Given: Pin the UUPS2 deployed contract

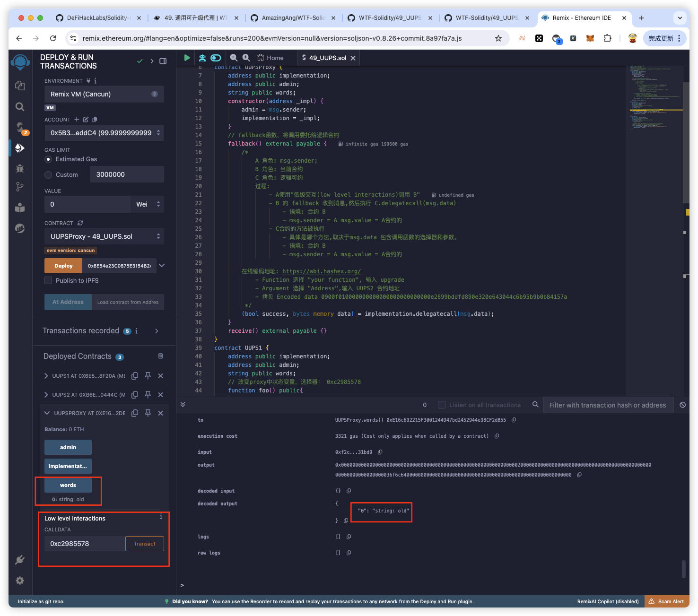Looking at the screenshot, I should pos(148,394).
